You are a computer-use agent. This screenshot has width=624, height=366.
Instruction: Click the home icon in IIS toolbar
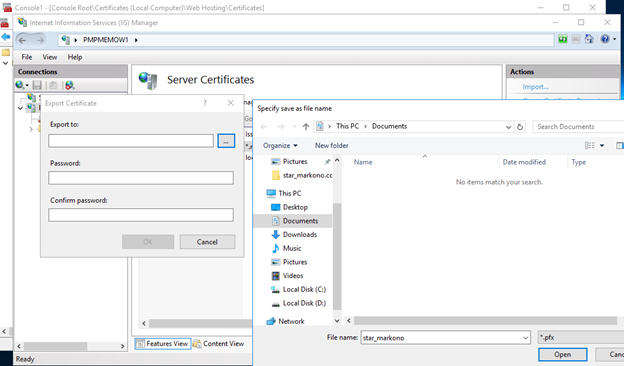[x=589, y=39]
